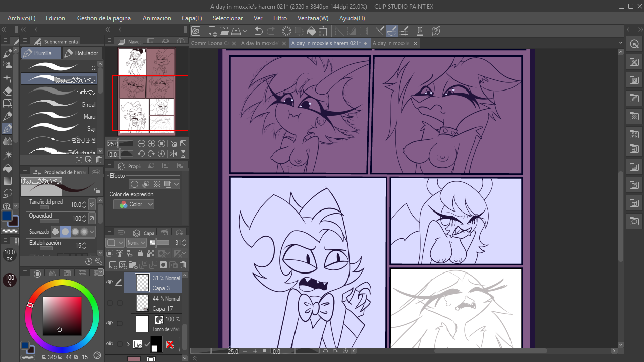
Task: Expand the frame folder layer
Action: 128,344
